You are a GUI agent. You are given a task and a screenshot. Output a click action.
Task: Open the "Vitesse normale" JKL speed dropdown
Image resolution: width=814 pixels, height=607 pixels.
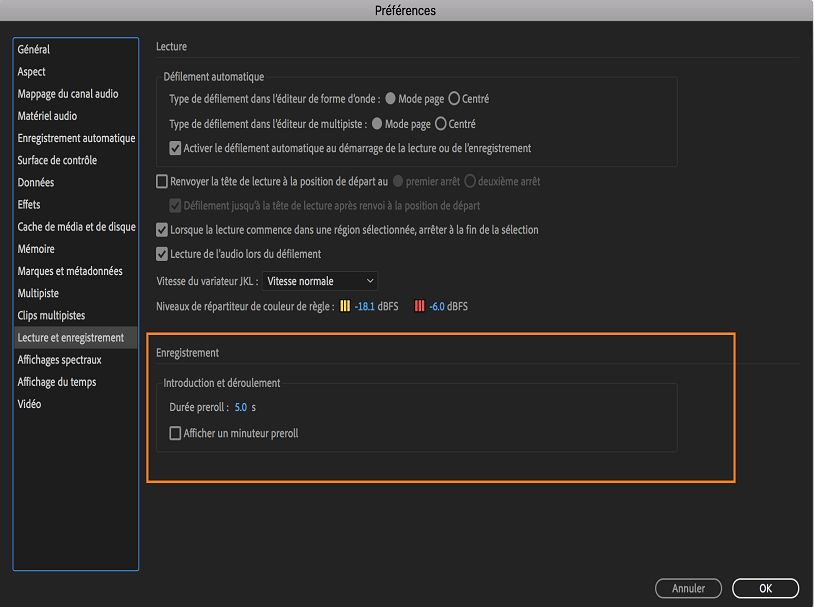click(320, 282)
